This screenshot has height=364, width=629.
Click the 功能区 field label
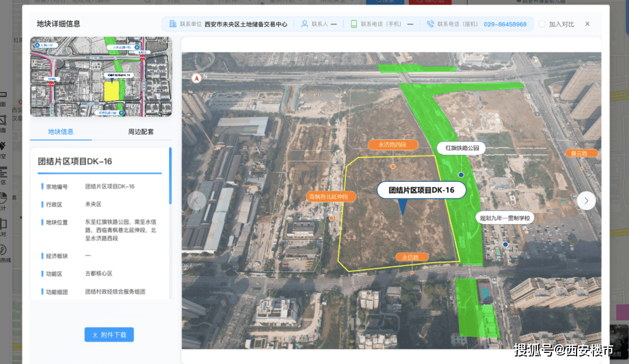pos(54,274)
